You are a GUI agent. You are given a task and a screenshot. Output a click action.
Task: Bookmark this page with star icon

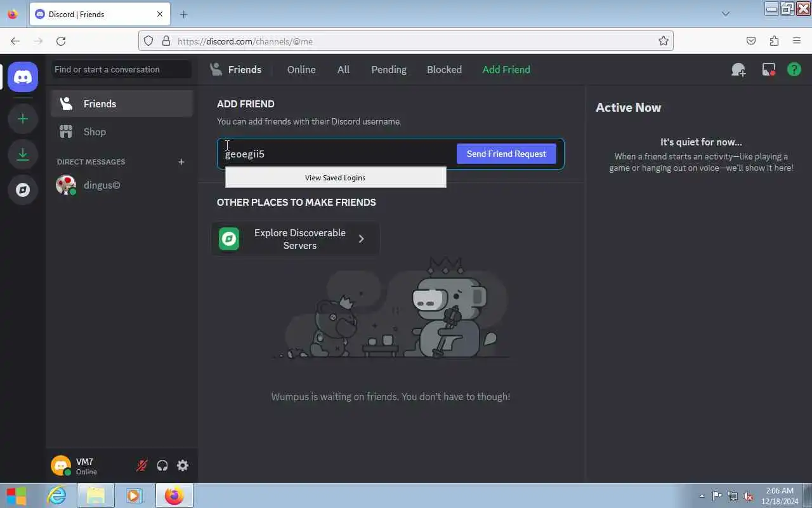coord(664,41)
